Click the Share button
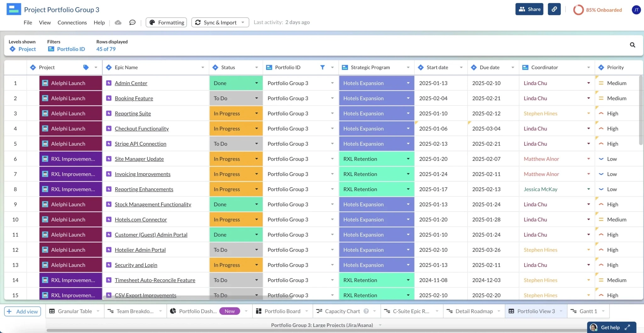This screenshot has width=644, height=333. [x=529, y=9]
